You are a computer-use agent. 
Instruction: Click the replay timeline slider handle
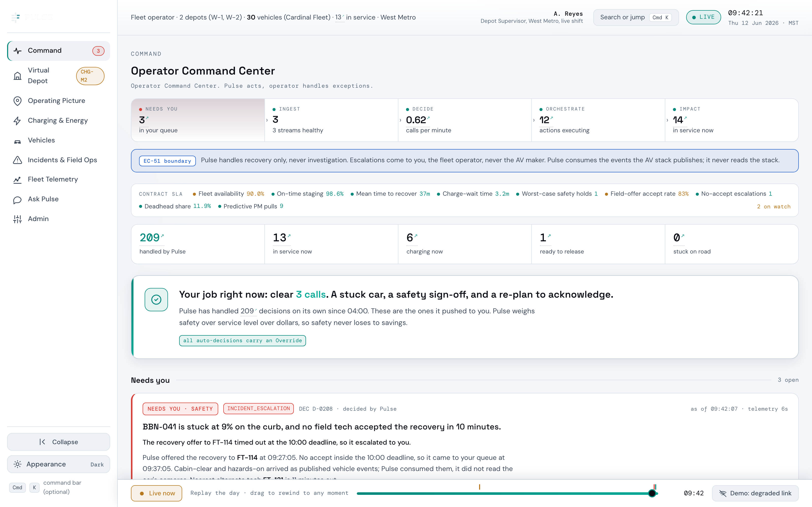tap(652, 493)
